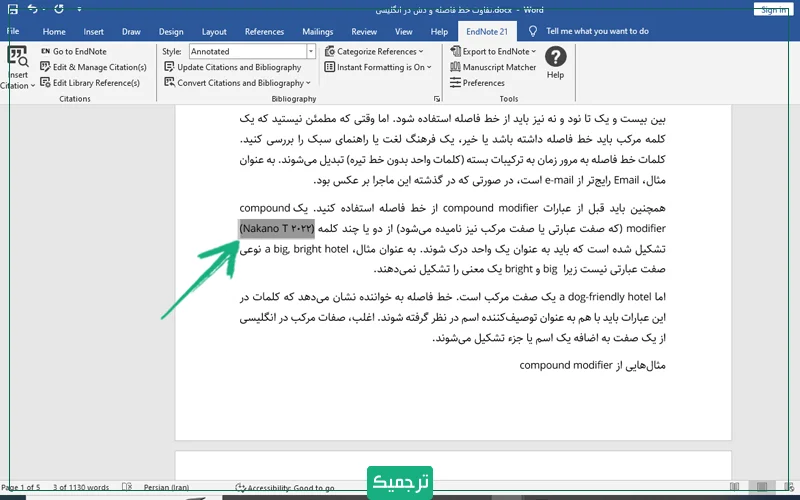Image resolution: width=800 pixels, height=500 pixels.
Task: Click Edit & Manage Citation(s)
Action: tap(93, 67)
